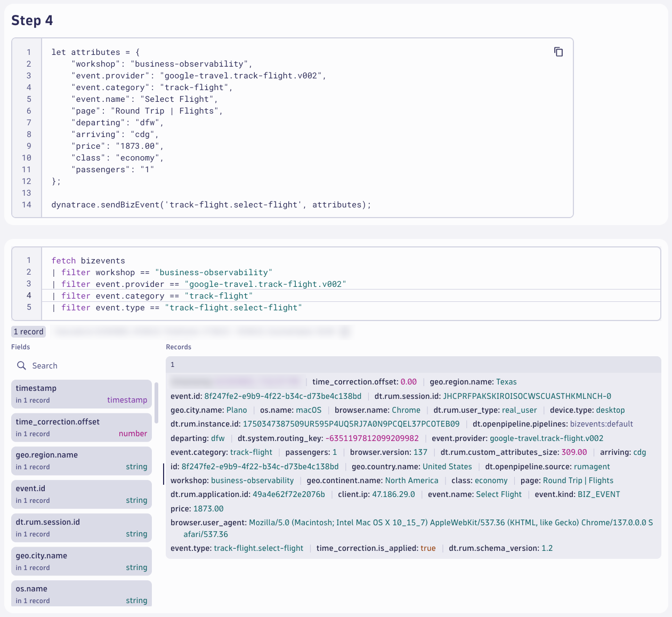The width and height of the screenshot is (672, 617).
Task: Select the geo.region.name field card
Action: point(82,461)
